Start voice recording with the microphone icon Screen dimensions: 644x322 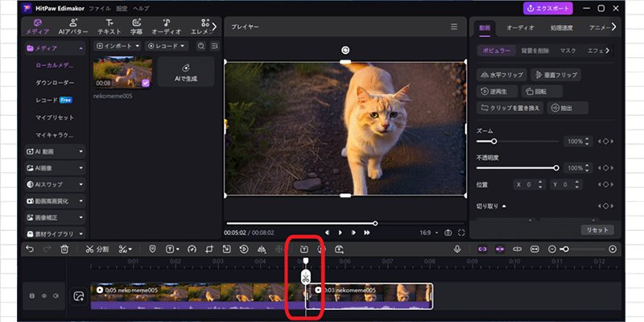(457, 250)
